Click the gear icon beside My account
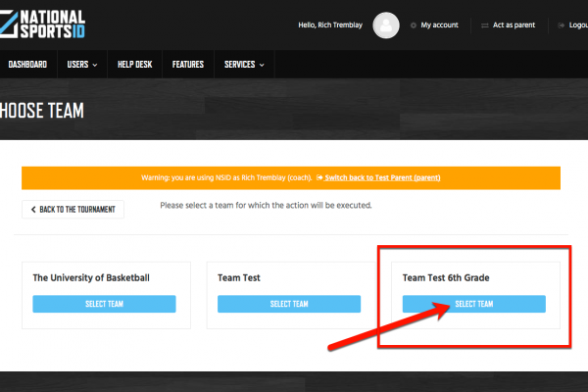The height and width of the screenshot is (392, 588). tap(414, 25)
